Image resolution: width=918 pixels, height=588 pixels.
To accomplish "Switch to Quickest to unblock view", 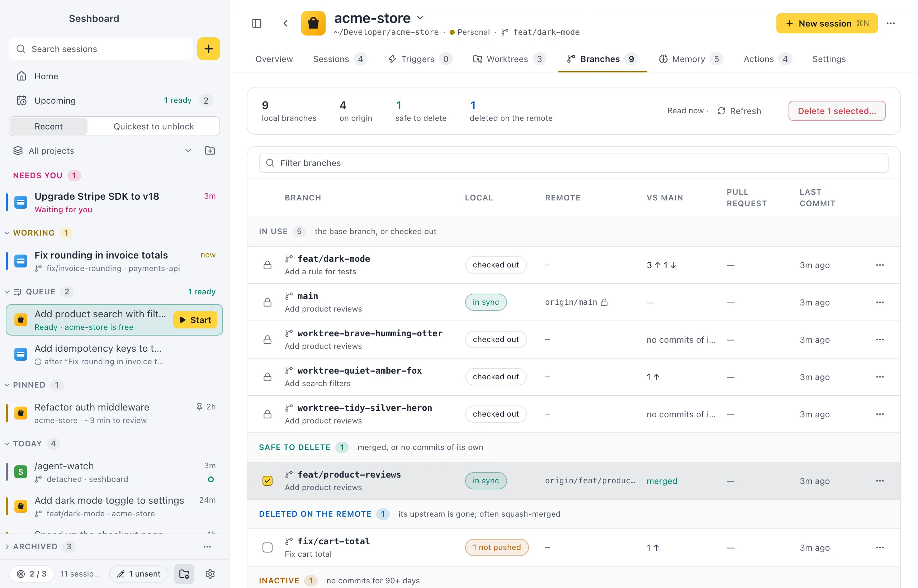I will [153, 126].
